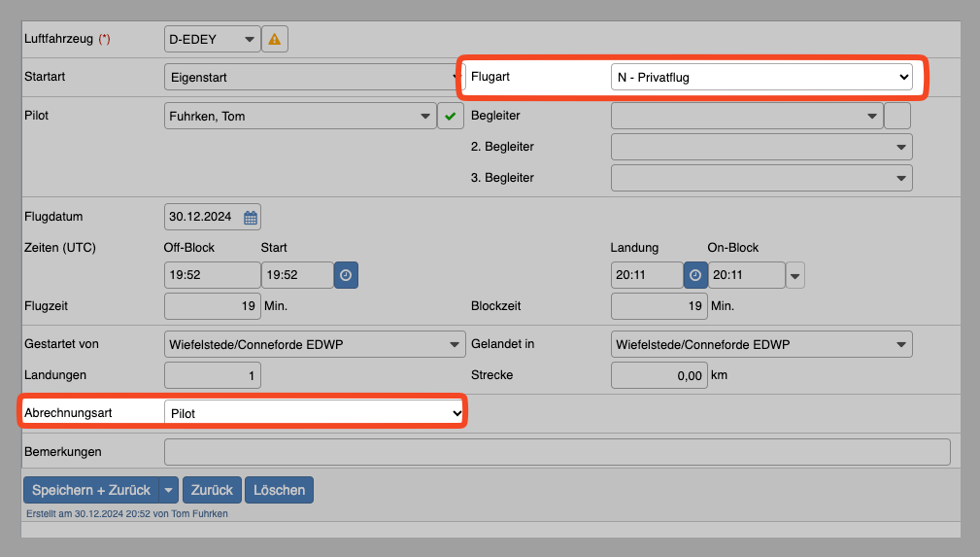Click the clock icon next to Landung time
The height and width of the screenshot is (557, 980).
pos(694,275)
